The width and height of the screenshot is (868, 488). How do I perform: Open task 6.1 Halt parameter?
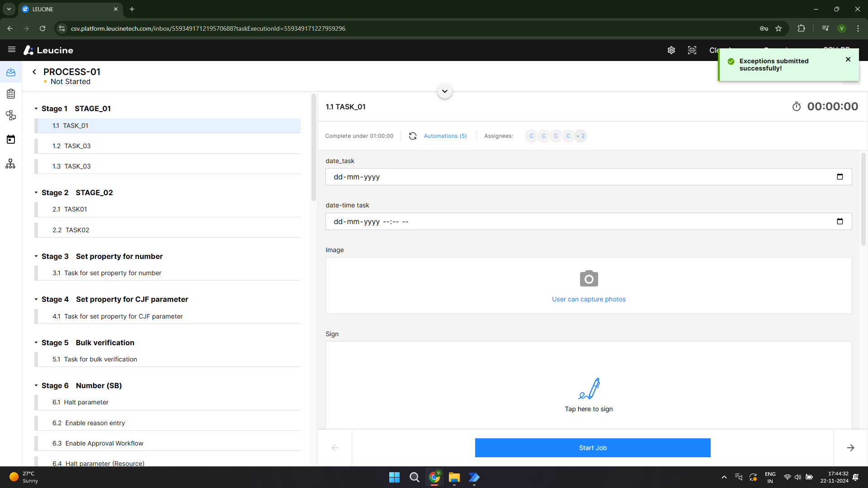[168, 402]
